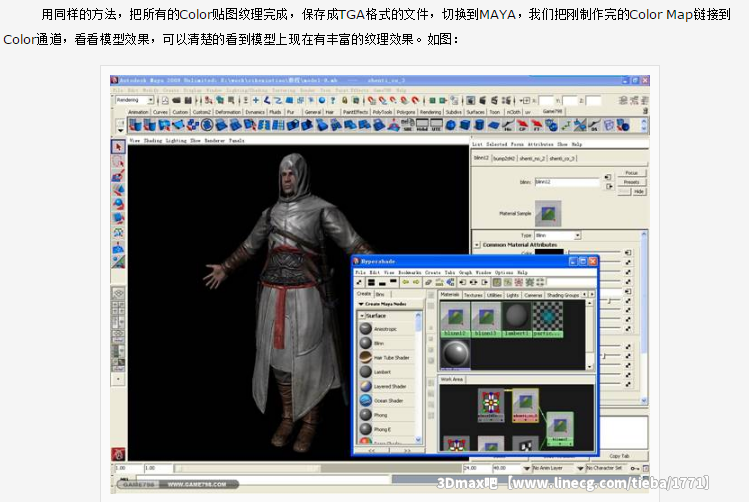The image size is (749, 502).
Task: Click Hypershade show next graph arrow
Action: point(416,282)
